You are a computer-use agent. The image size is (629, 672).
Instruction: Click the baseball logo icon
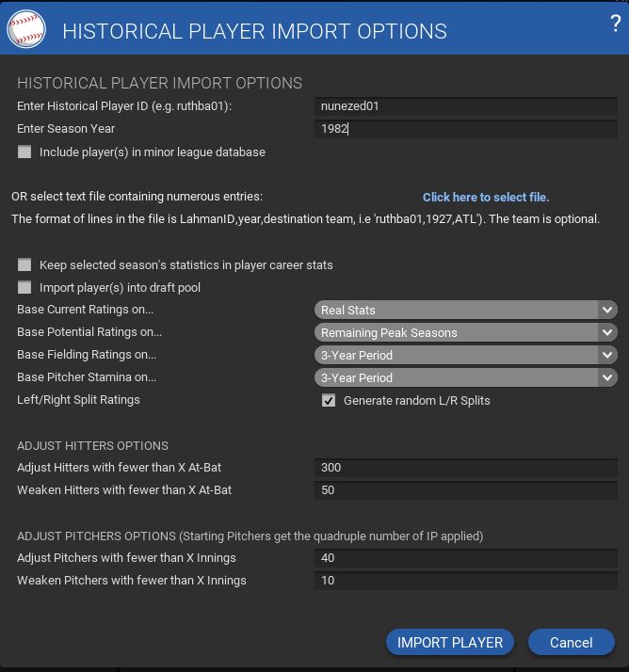(x=26, y=29)
